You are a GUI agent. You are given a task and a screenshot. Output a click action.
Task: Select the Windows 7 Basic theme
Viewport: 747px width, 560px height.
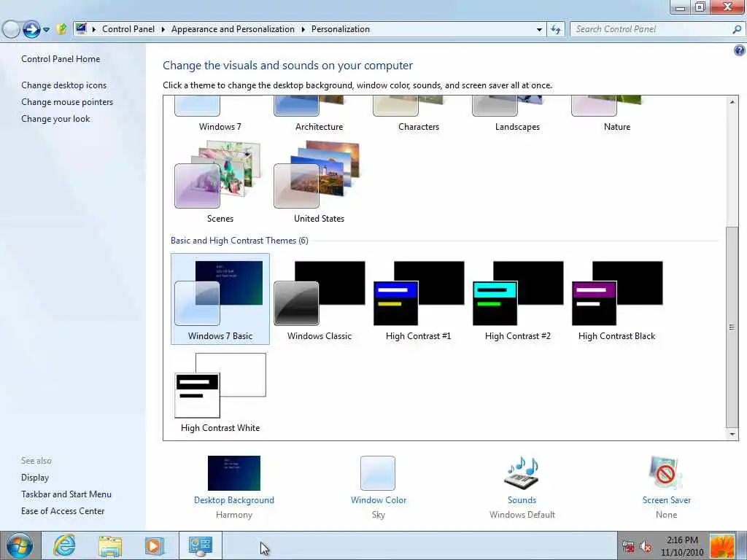(220, 299)
